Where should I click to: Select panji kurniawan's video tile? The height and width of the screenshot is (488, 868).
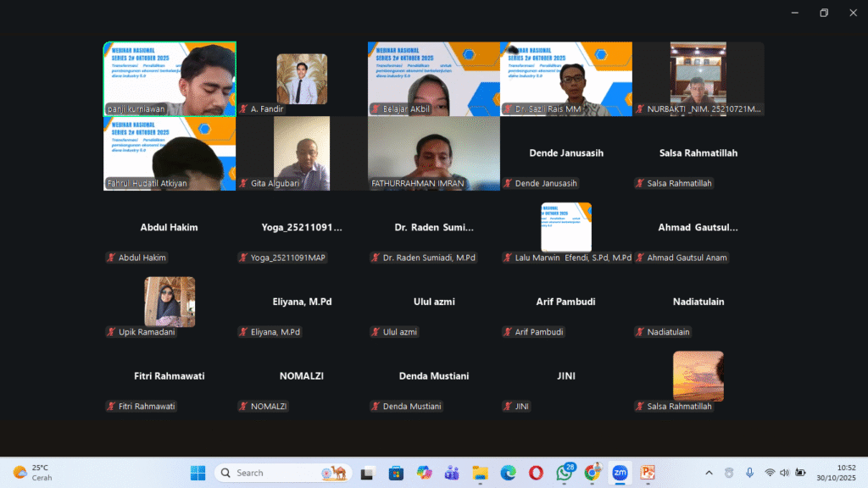170,78
